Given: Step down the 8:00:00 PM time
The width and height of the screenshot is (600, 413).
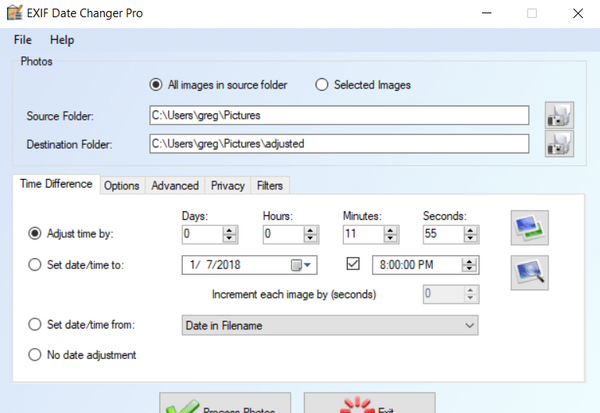Looking at the screenshot, I should (470, 269).
